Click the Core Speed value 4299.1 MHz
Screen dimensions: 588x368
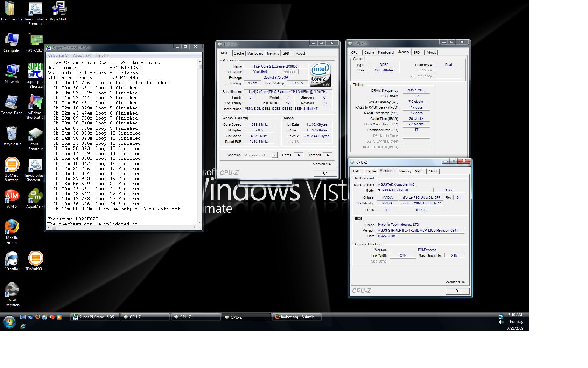point(258,125)
